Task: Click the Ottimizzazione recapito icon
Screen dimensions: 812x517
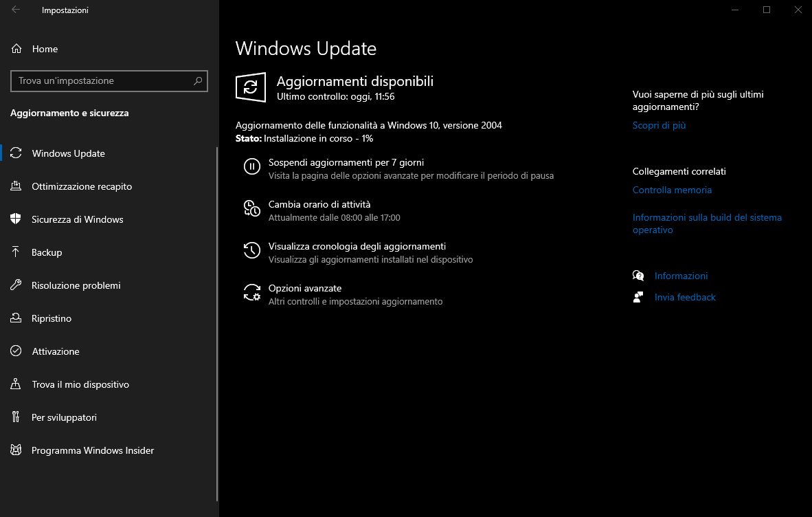Action: pyautogui.click(x=16, y=186)
